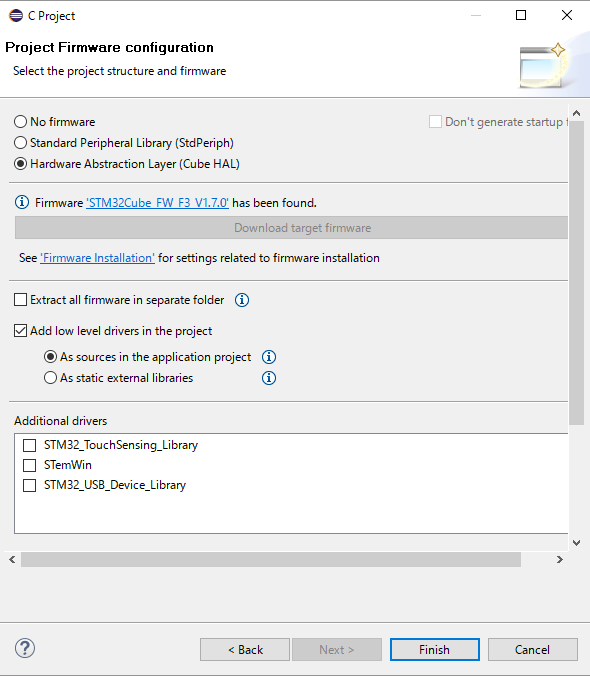Close the C Project dialog window
The image size is (590, 676).
pos(567,16)
